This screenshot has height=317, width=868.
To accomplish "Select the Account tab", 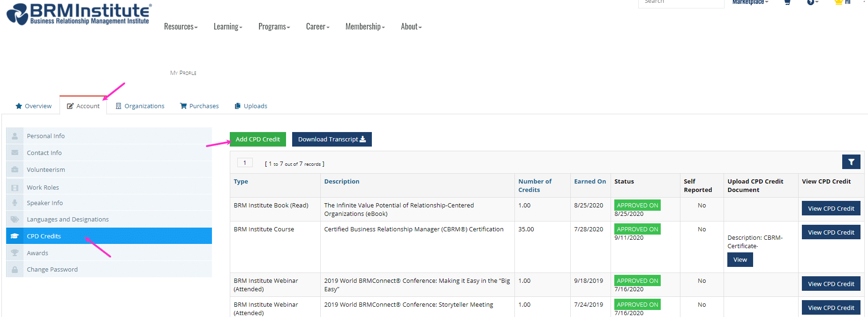I will coord(83,106).
